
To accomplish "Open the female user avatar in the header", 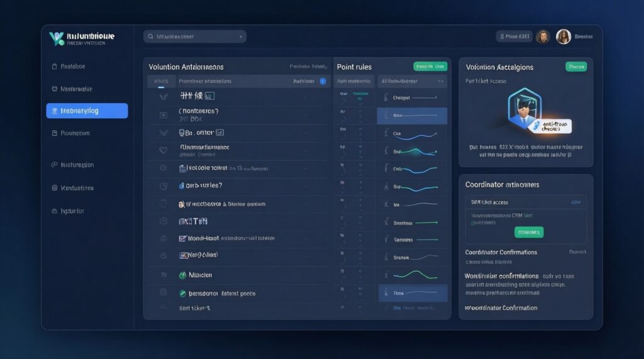I will click(x=563, y=36).
